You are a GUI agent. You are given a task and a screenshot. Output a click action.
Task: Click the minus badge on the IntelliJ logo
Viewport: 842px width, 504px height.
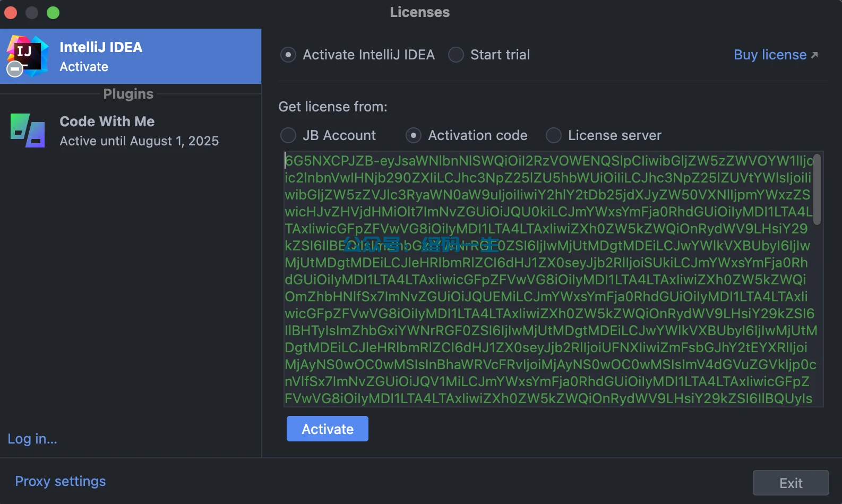[x=15, y=69]
